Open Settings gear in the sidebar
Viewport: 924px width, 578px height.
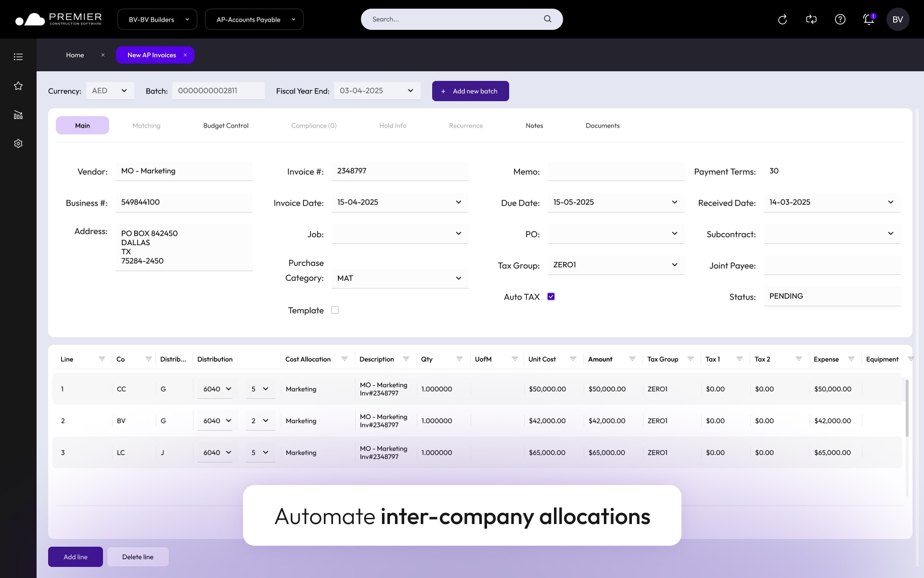[x=18, y=143]
